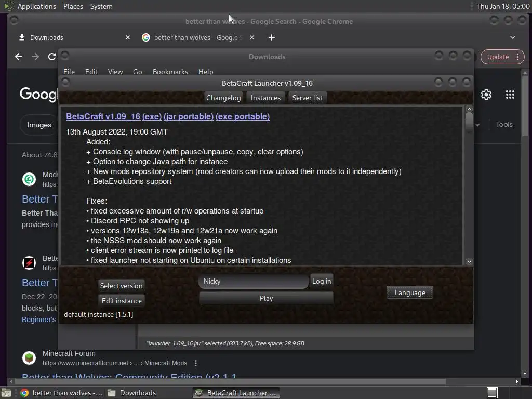532x399 pixels.
Task: Open the Server list tab
Action: [x=308, y=98]
